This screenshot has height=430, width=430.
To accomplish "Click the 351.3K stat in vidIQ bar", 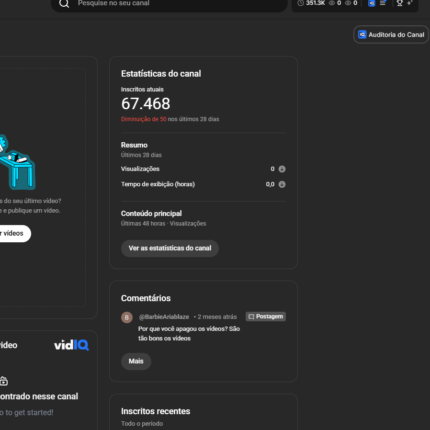I will 315,3.
